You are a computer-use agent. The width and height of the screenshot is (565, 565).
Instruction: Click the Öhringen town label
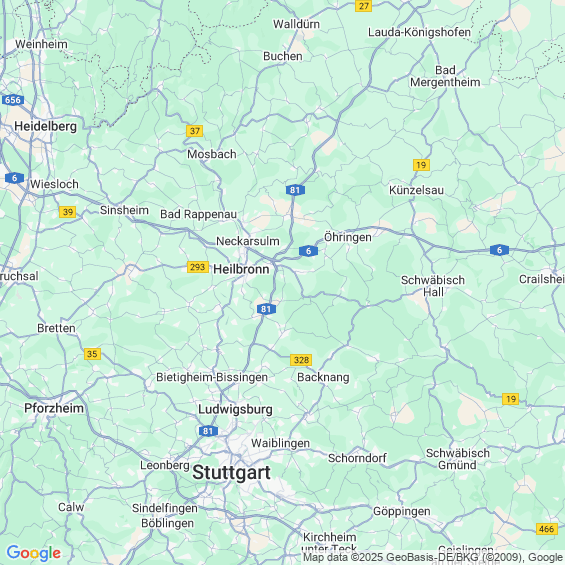point(348,237)
